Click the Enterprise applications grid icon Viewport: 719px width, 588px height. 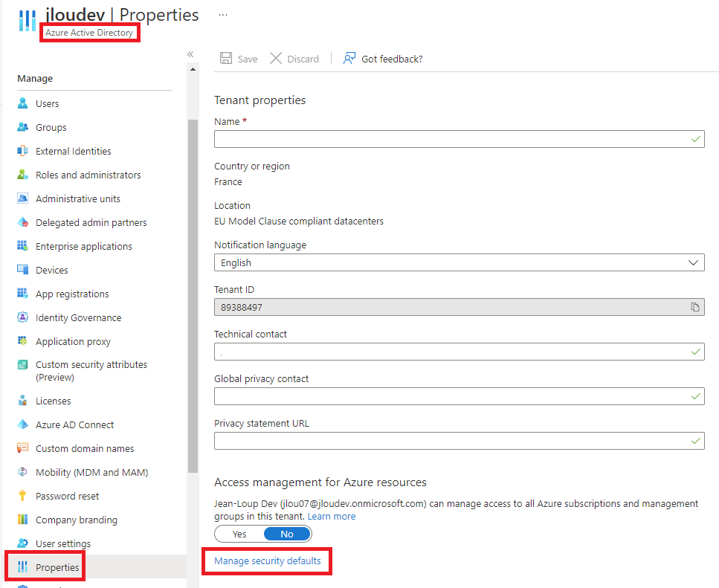22,245
